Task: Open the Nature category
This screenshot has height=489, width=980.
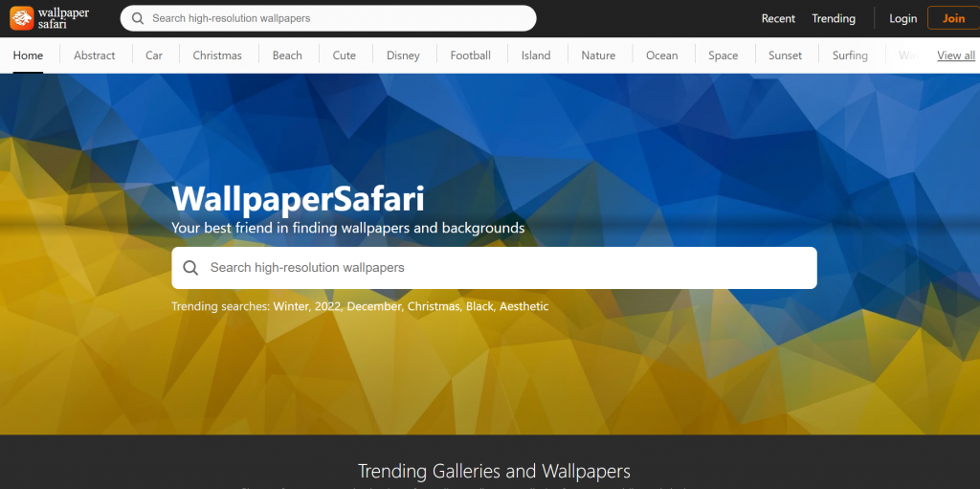Action: click(x=598, y=56)
